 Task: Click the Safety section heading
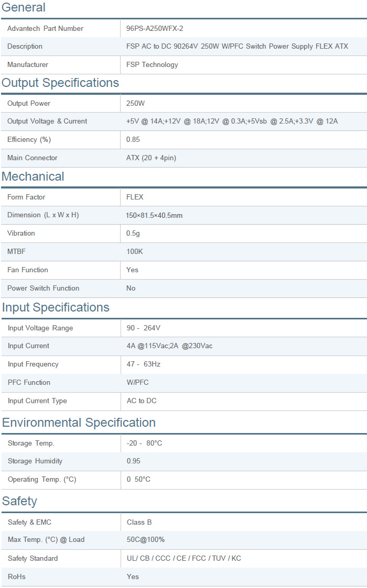point(19,501)
